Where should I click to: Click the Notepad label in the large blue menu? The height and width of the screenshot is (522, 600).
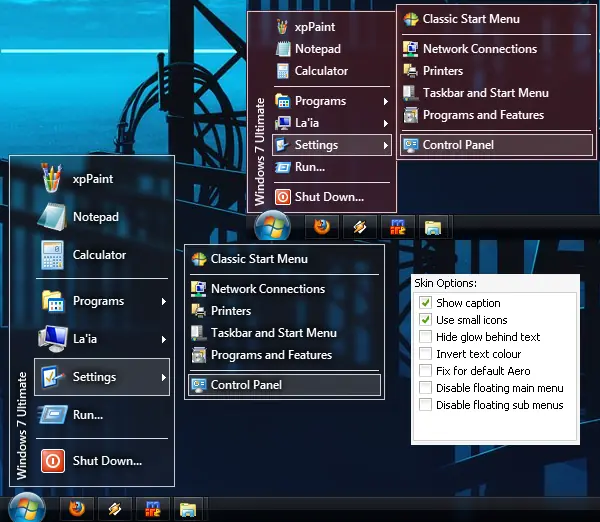(96, 217)
